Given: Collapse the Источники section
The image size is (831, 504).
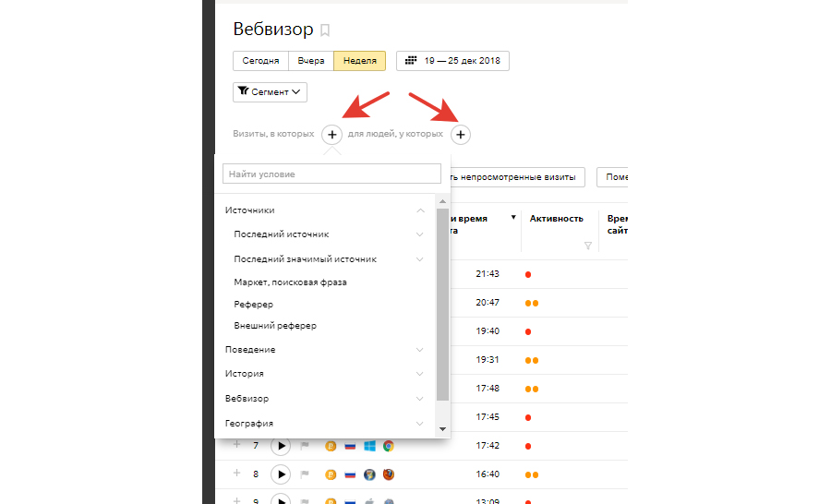Looking at the screenshot, I should click(420, 210).
